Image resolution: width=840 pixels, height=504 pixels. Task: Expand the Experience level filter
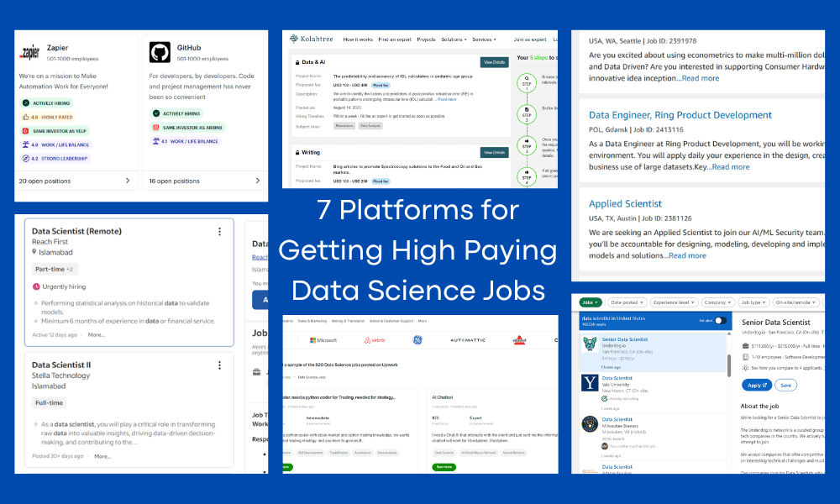coord(675,302)
